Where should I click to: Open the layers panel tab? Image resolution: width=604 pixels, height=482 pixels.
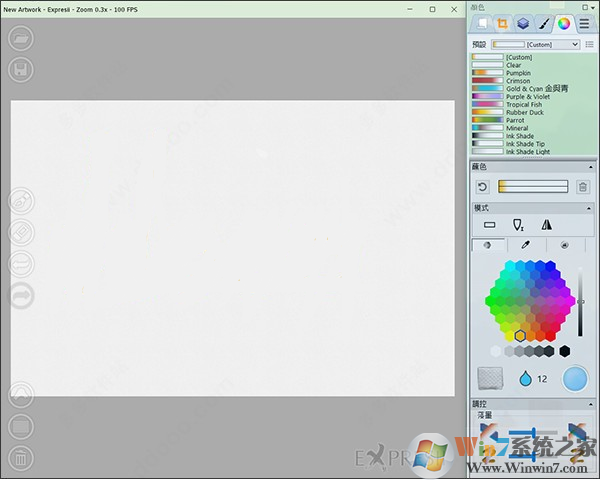tap(522, 23)
